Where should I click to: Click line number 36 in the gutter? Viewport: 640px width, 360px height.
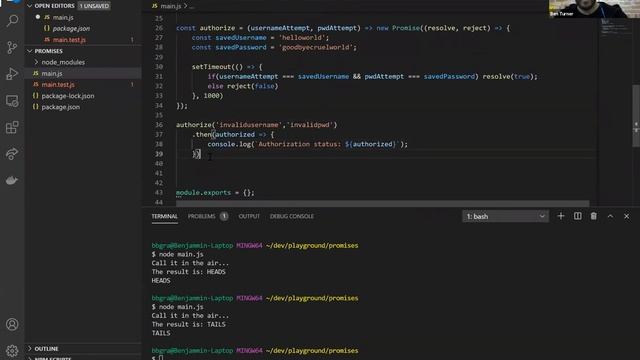(159, 125)
